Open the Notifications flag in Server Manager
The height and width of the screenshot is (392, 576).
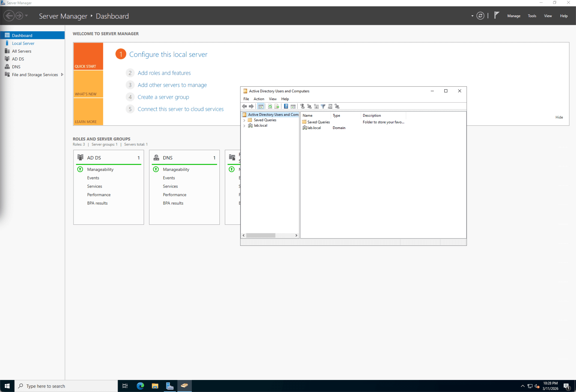[x=497, y=15]
